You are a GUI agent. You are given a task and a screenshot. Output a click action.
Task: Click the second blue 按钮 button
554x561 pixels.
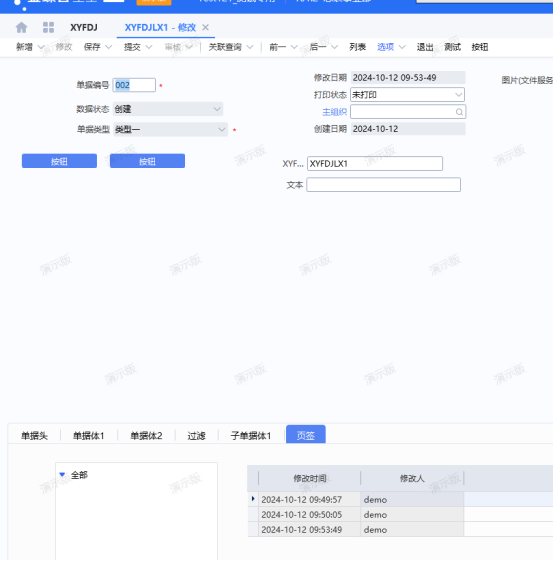coord(147,161)
